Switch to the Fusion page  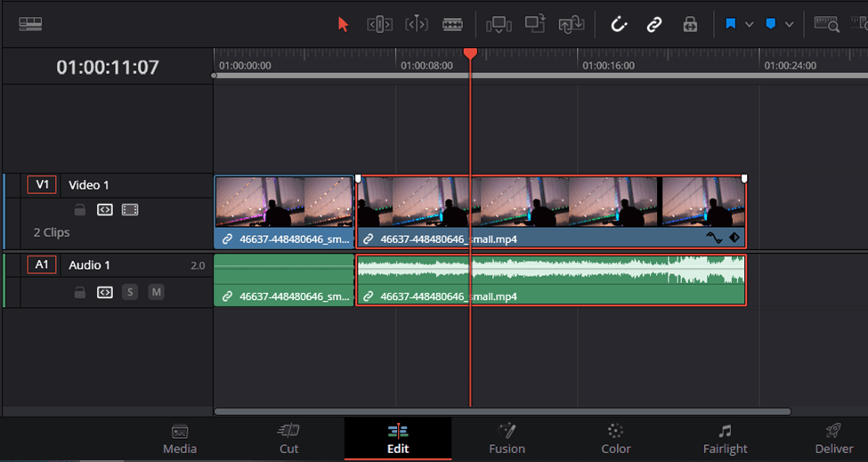pyautogui.click(x=507, y=439)
